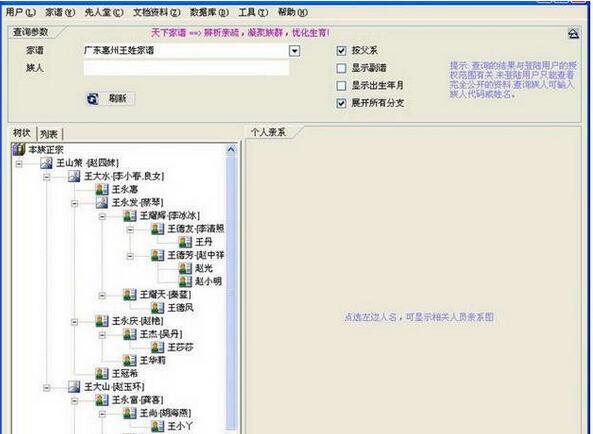Select 王耀天 in the family tree
The image size is (593, 434).
pos(165,294)
